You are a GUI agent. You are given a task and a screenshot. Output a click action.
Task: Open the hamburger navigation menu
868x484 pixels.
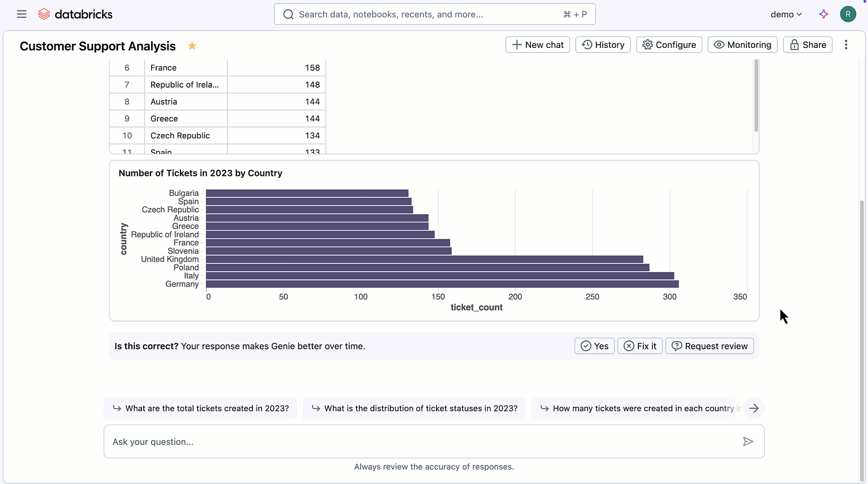[21, 14]
